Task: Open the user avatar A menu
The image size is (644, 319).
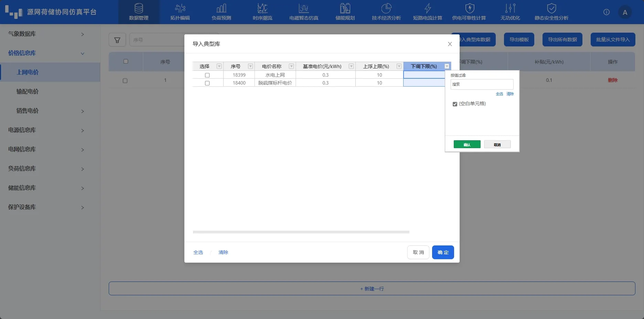Action: (625, 12)
